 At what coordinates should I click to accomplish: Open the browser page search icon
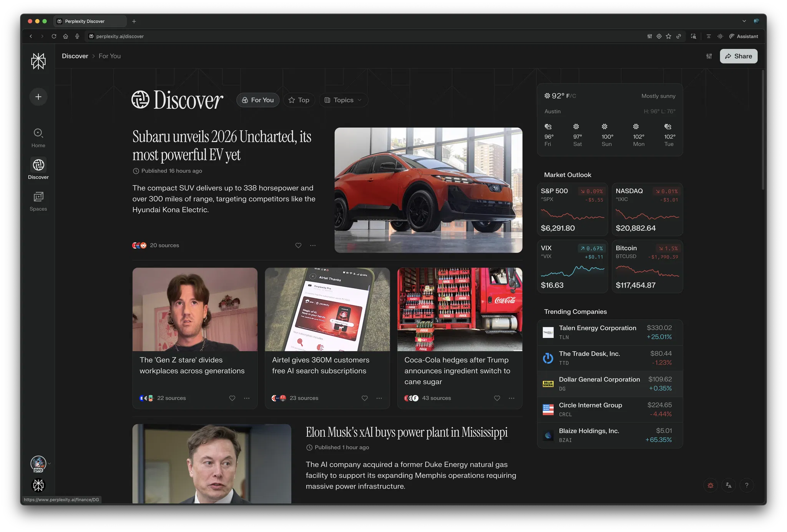pyautogui.click(x=693, y=36)
